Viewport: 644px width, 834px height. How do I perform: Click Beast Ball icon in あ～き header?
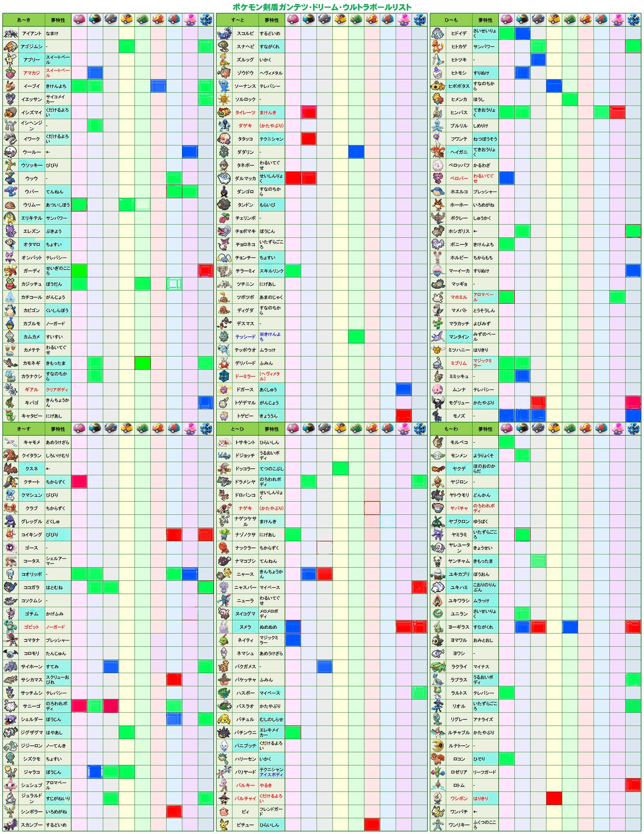pyautogui.click(x=206, y=20)
